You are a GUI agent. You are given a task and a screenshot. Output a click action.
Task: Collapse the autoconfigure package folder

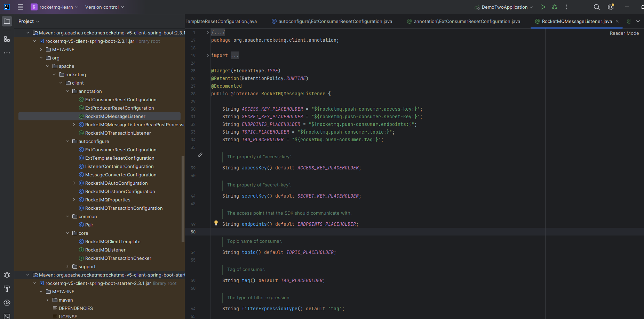point(67,141)
